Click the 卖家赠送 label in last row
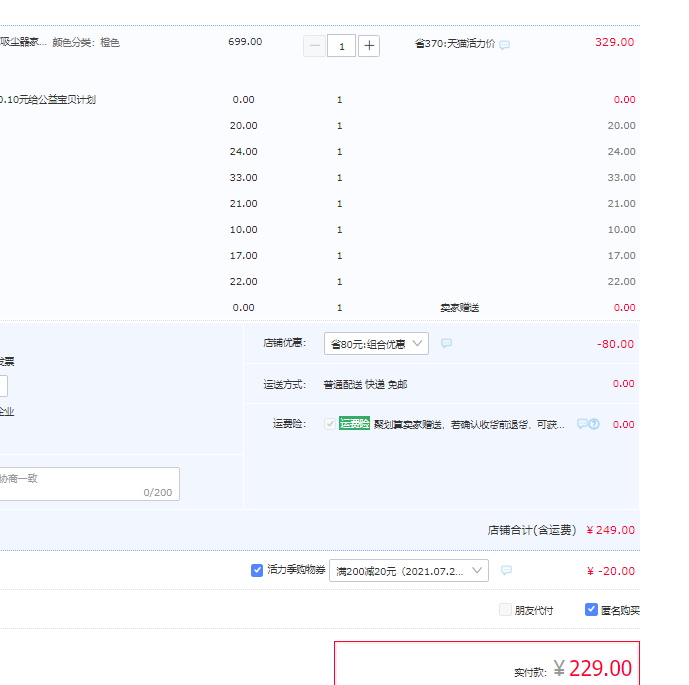689x685 pixels. [460, 308]
